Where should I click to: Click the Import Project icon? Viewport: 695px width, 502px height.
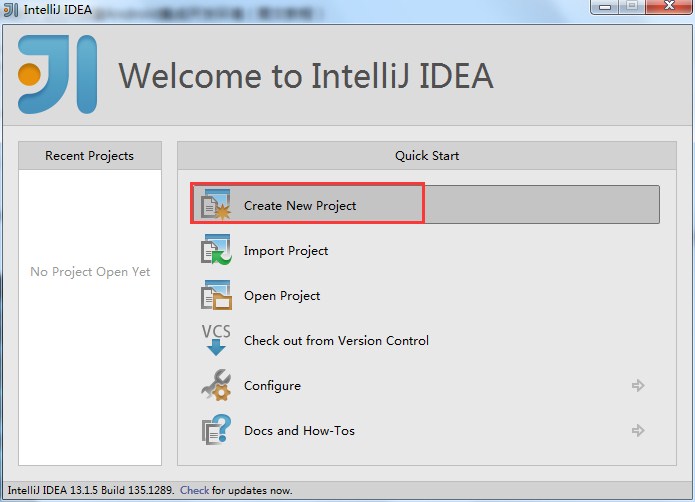pos(216,250)
